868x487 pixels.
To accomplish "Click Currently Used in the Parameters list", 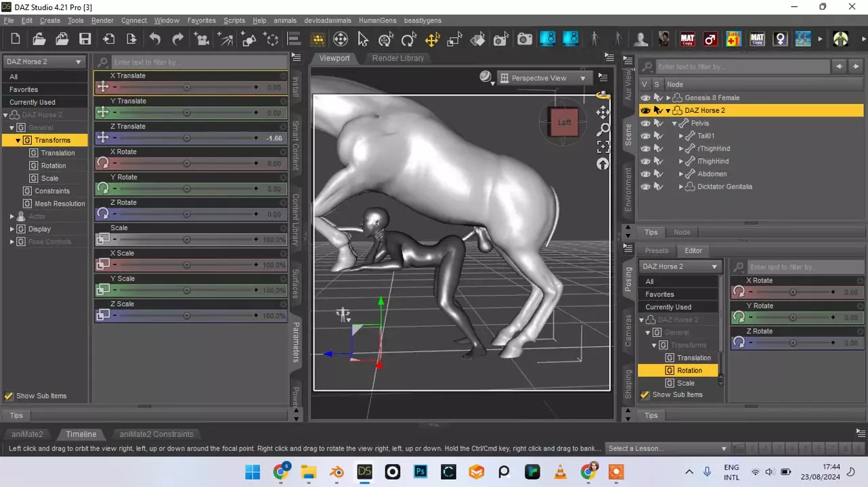I will pos(32,102).
